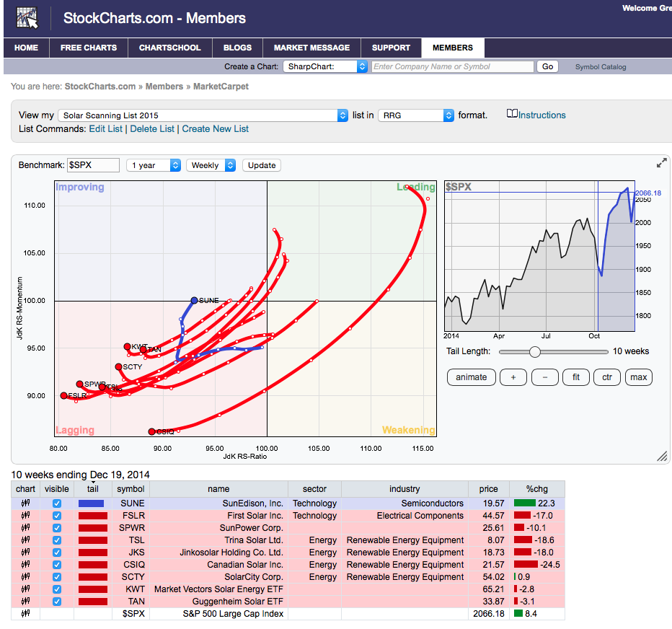Viewport: 672px width, 629px height.
Task: Click the StockCharts.com logo icon
Action: point(27,18)
